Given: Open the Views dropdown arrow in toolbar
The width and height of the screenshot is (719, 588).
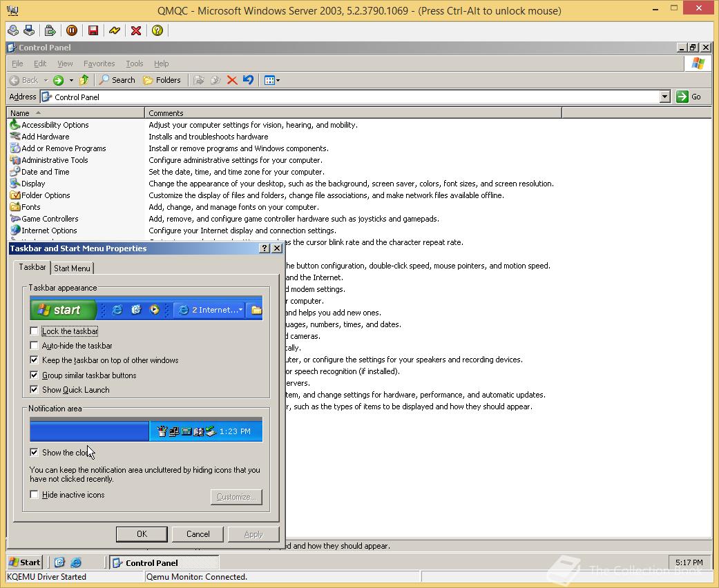Looking at the screenshot, I should [278, 80].
